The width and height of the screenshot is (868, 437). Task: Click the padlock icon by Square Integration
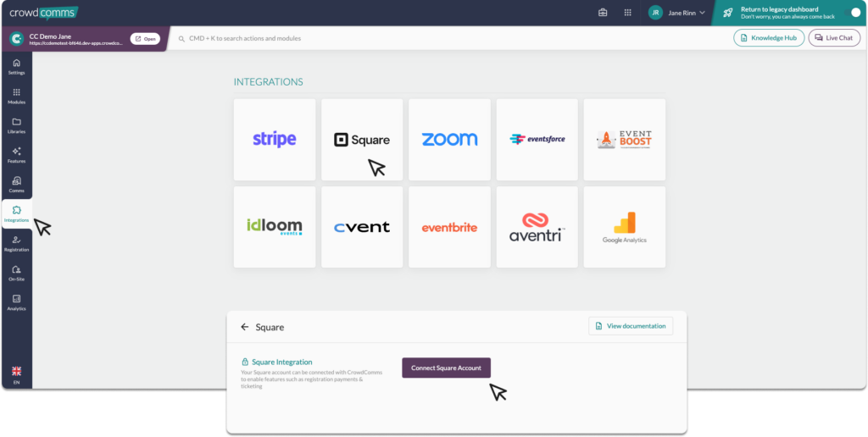pyautogui.click(x=245, y=362)
